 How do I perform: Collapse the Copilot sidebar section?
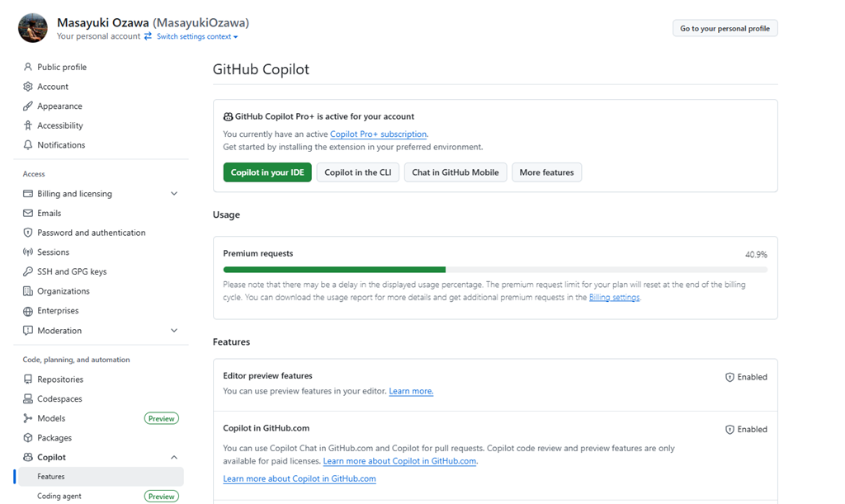pyautogui.click(x=174, y=457)
